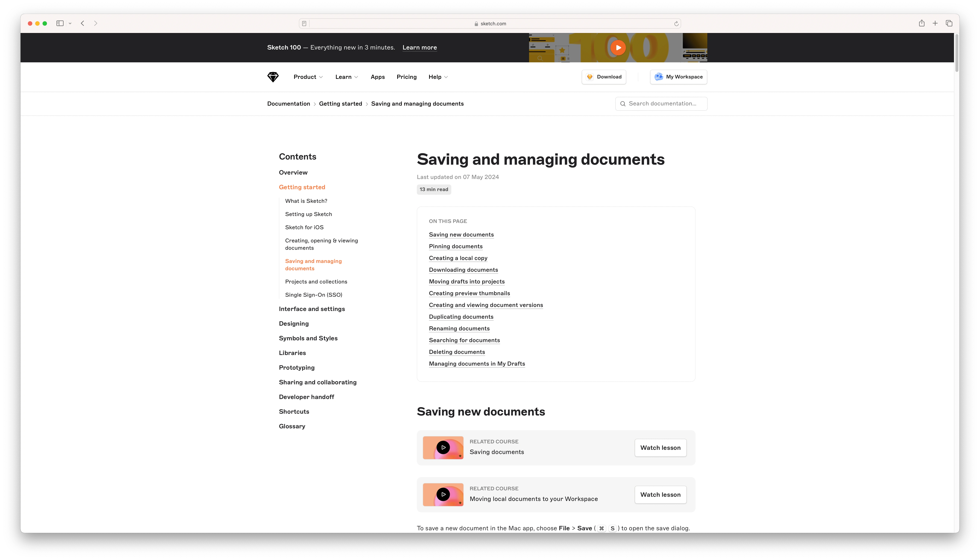
Task: Open Safari sidebar toggle icon
Action: pyautogui.click(x=60, y=23)
